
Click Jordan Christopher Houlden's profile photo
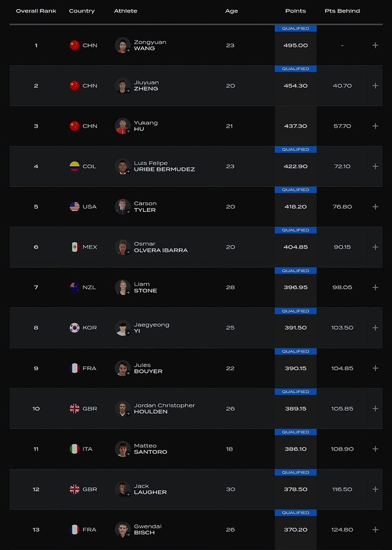point(122,409)
